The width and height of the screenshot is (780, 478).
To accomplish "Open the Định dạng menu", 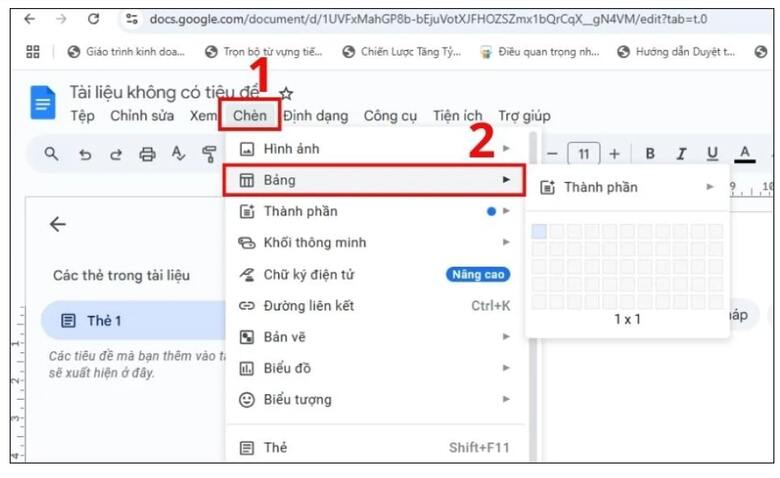I will (315, 116).
